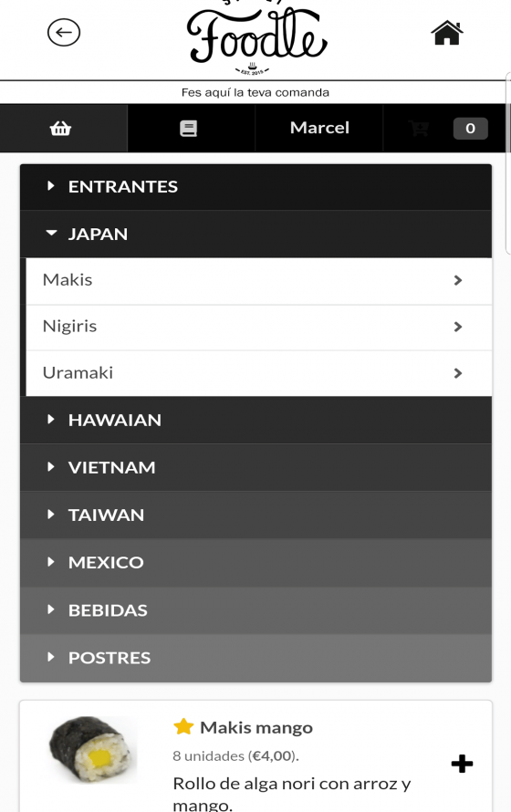The width and height of the screenshot is (511, 812).
Task: Open the cart with 0 items
Action: click(447, 129)
